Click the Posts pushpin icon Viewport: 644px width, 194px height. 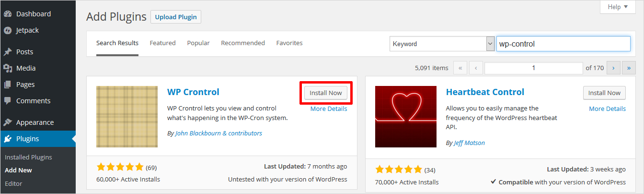coord(8,52)
